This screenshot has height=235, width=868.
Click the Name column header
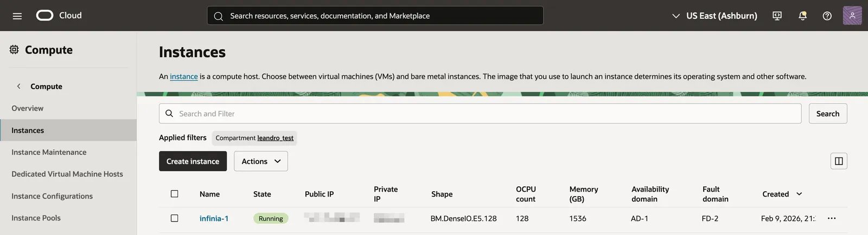click(x=209, y=194)
